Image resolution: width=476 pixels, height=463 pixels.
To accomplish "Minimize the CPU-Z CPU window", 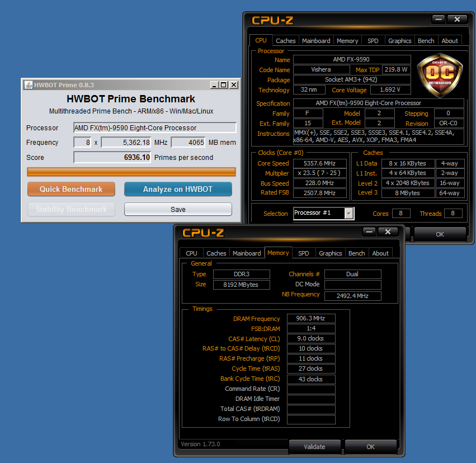I will 439,20.
